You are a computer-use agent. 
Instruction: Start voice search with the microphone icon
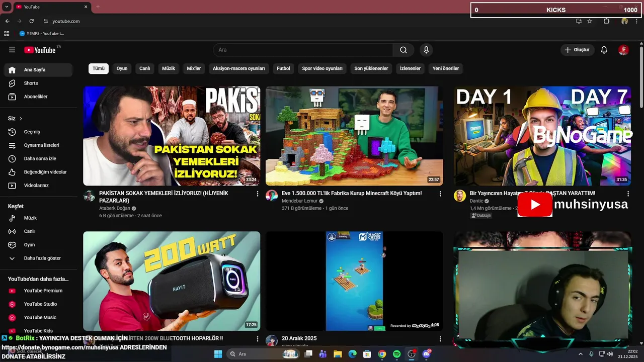point(426,50)
